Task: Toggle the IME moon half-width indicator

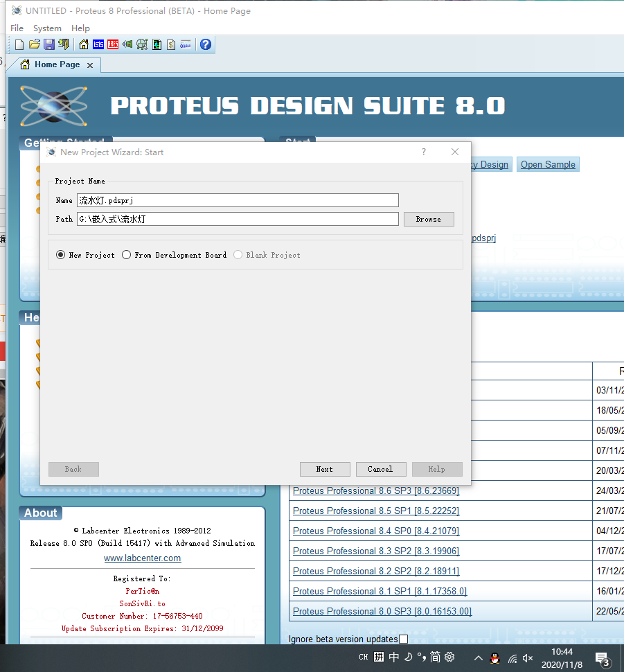Action: point(408,657)
